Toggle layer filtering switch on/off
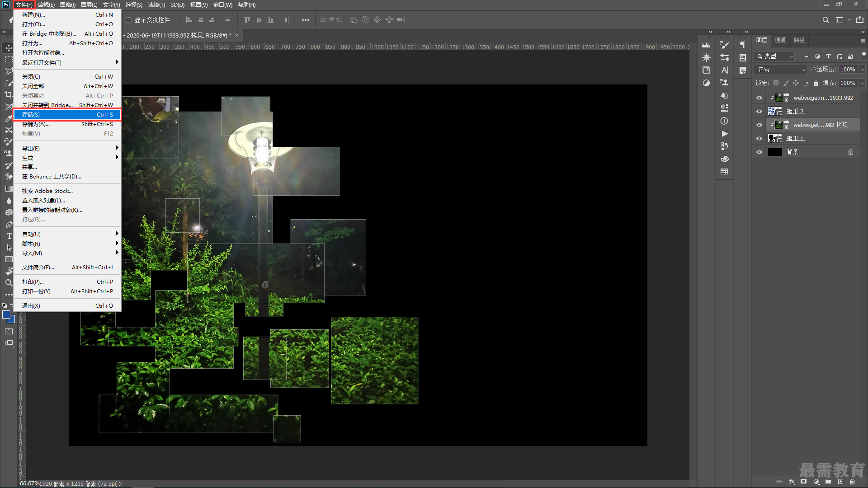 click(x=863, y=55)
